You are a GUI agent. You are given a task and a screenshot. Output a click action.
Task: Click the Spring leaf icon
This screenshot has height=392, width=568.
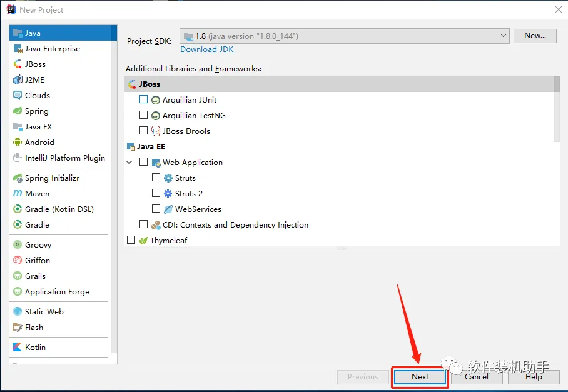(18, 111)
